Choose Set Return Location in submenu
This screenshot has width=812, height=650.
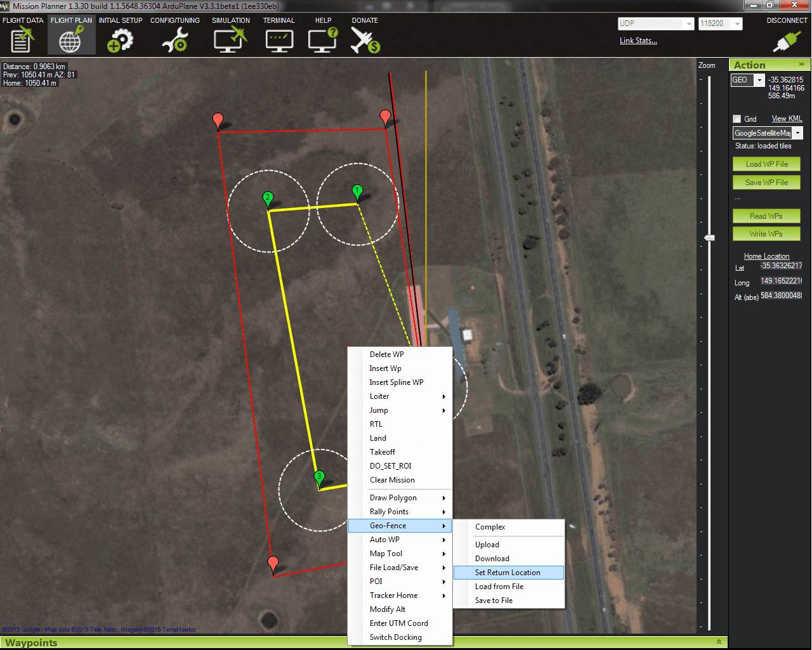click(507, 573)
